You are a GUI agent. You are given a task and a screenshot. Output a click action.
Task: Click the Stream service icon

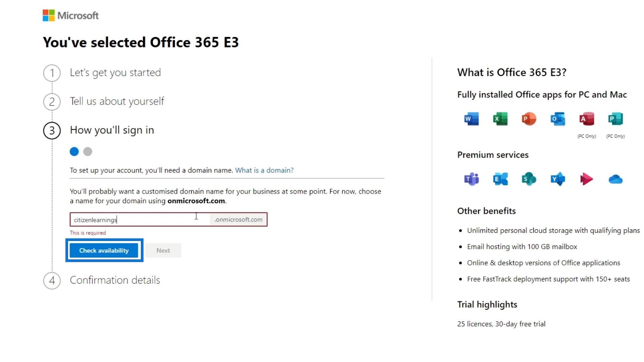[586, 179]
